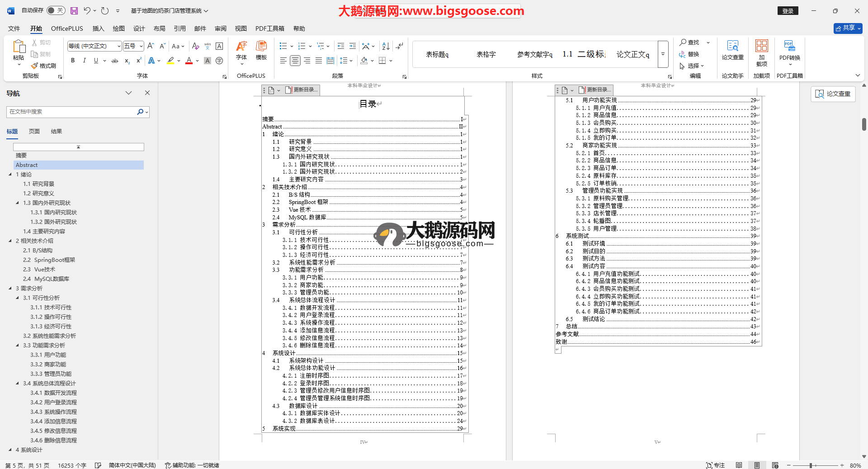
Task: Expand the styles gallery more arrow
Action: point(663,54)
